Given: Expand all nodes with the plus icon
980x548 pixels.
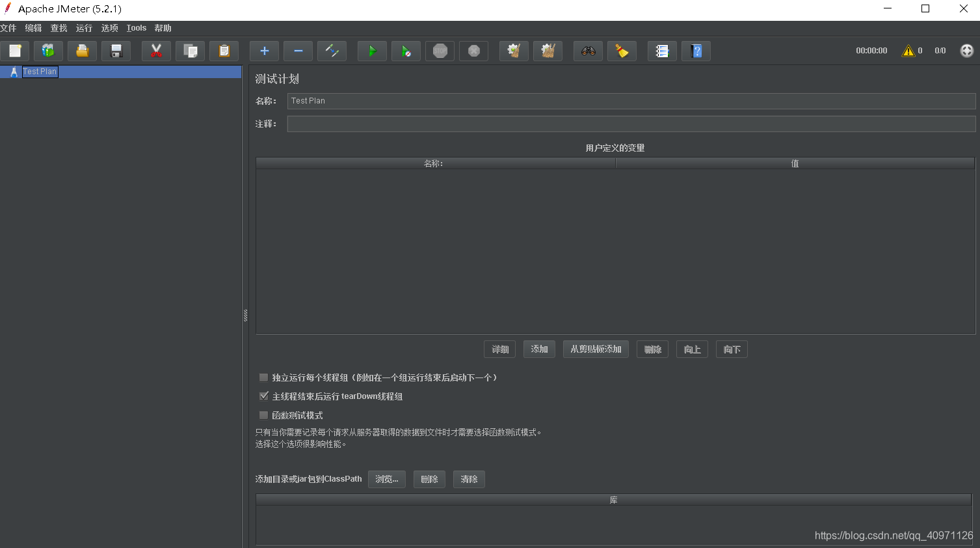Looking at the screenshot, I should [x=264, y=51].
